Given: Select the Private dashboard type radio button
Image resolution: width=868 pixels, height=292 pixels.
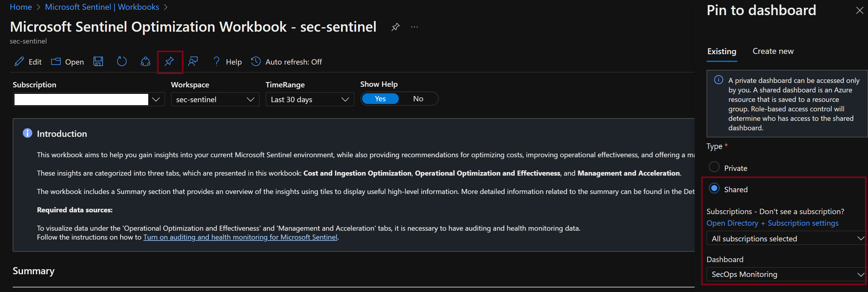Looking at the screenshot, I should click(x=714, y=167).
